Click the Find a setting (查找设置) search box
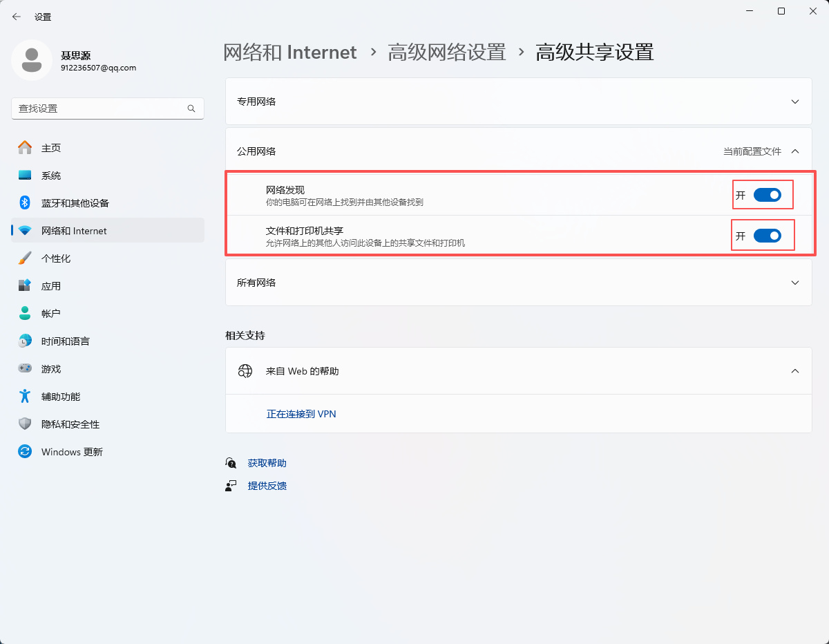Screen dimensions: 829x644 100,108
